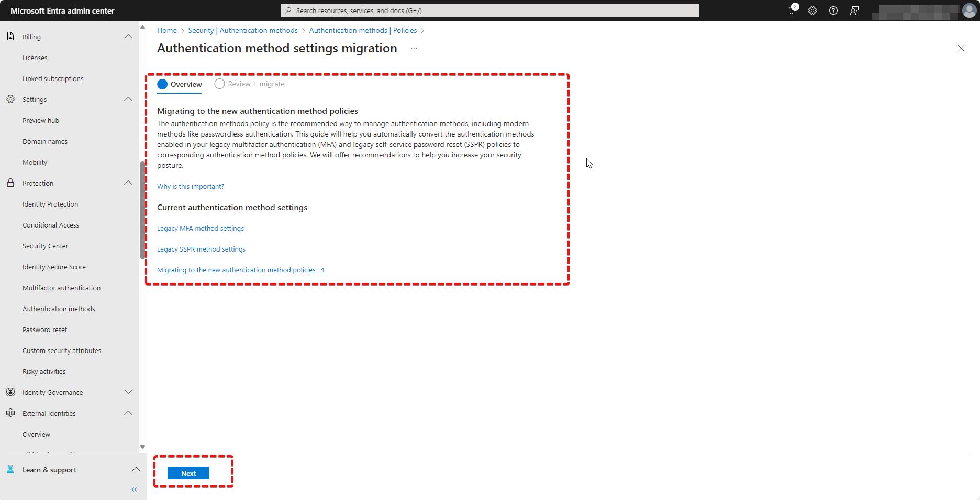Click the search magnifier icon
This screenshot has height=500, width=980.
coord(288,10)
